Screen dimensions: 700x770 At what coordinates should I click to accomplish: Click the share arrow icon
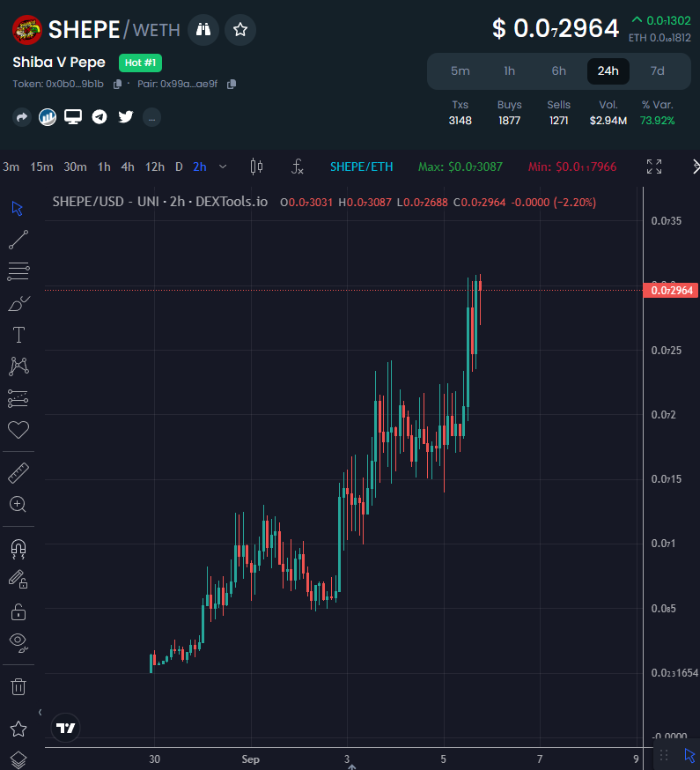tap(22, 117)
